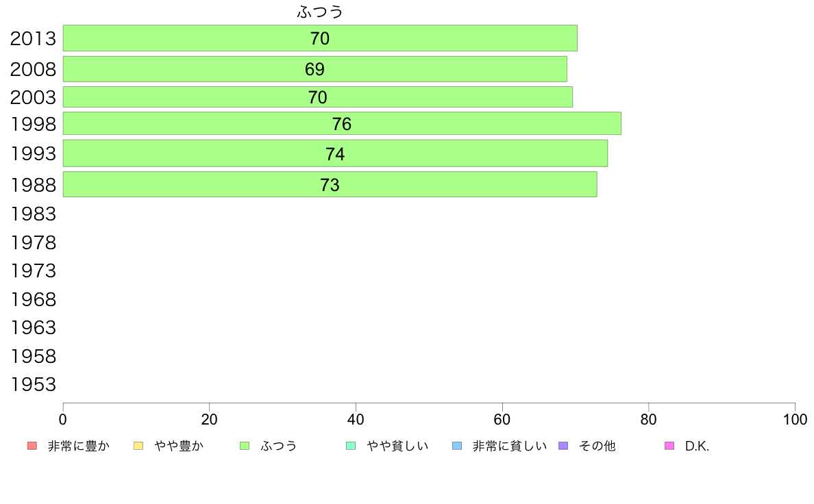Viewport: 814px width, 504px height.
Task: Click the 1983 year label
Action: coord(33,214)
